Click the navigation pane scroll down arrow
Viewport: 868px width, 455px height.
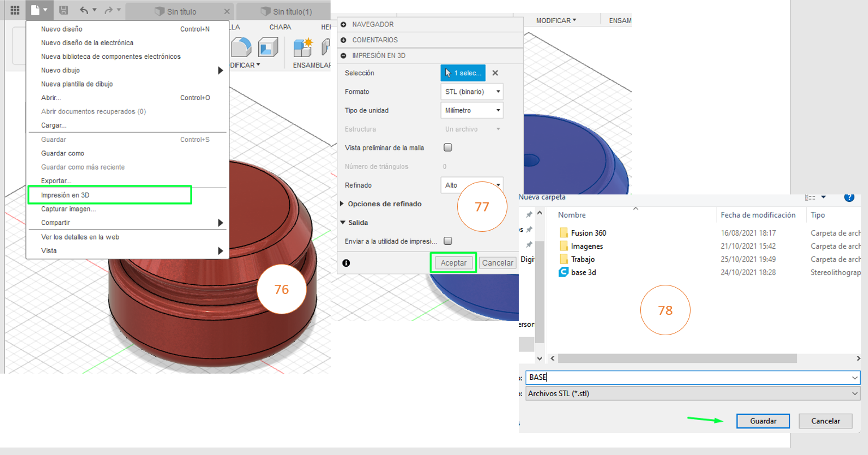pyautogui.click(x=540, y=358)
